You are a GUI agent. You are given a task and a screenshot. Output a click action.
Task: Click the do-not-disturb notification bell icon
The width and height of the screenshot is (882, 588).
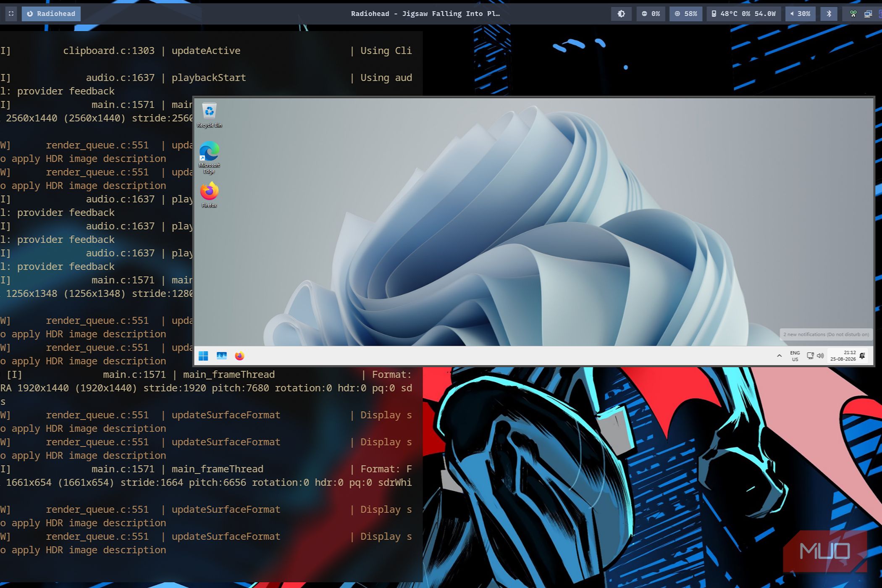[x=862, y=356]
